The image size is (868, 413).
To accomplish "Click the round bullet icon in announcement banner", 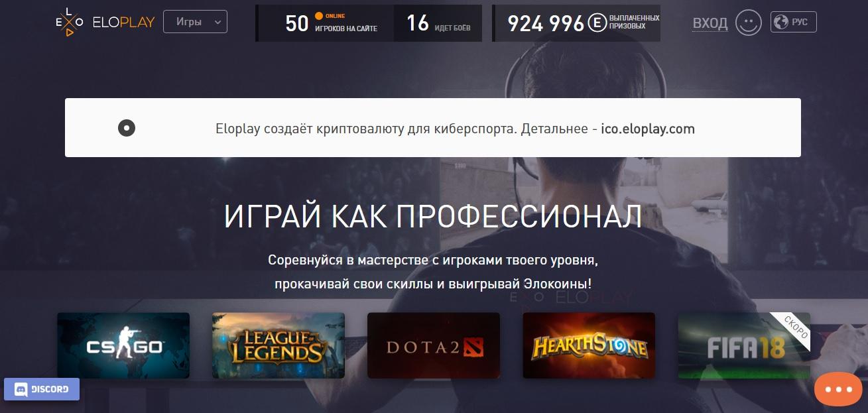I will 127,128.
